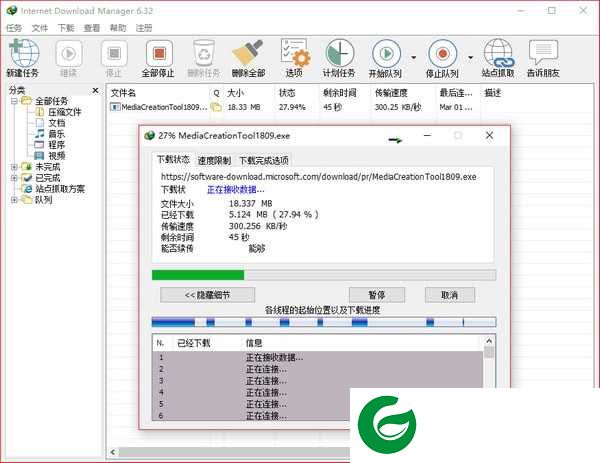Open 选项 (Options) gear icon
The width and height of the screenshot is (600, 463).
tap(294, 58)
